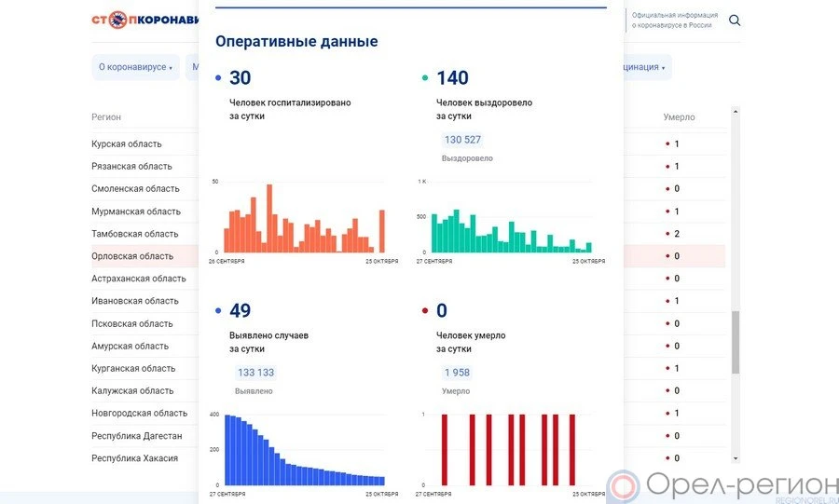Select the Орловская область row
The image size is (839, 504).
click(132, 256)
